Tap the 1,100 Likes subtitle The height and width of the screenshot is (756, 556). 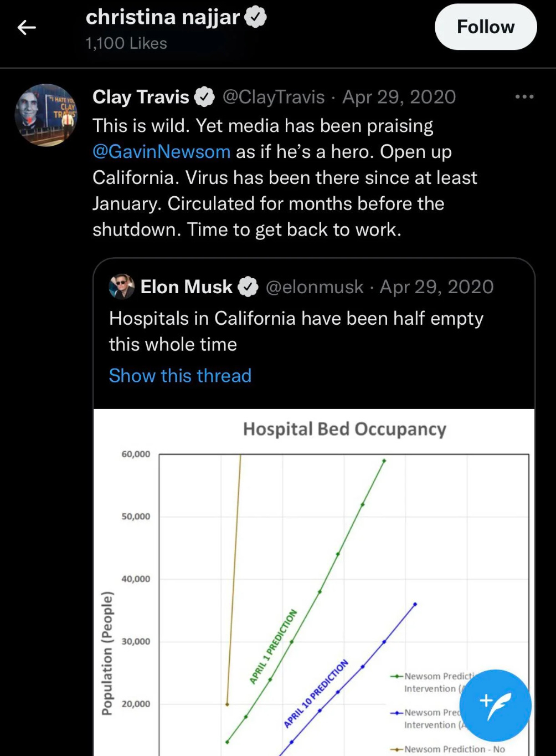click(x=126, y=43)
